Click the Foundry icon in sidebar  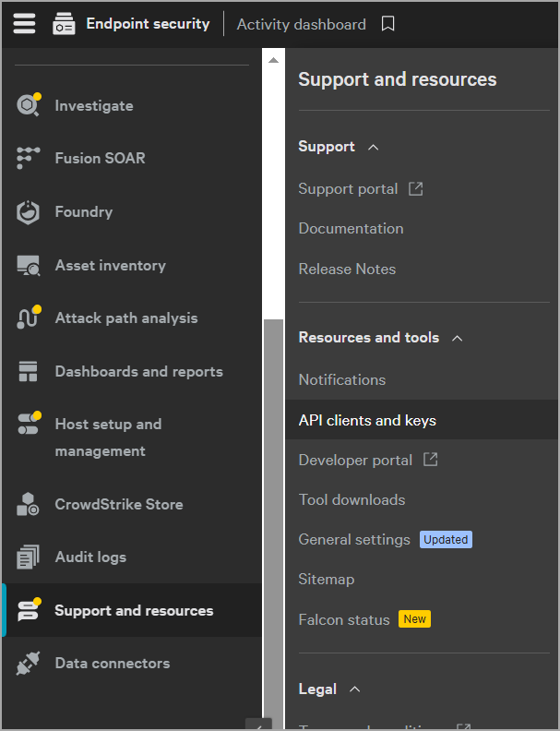(29, 211)
